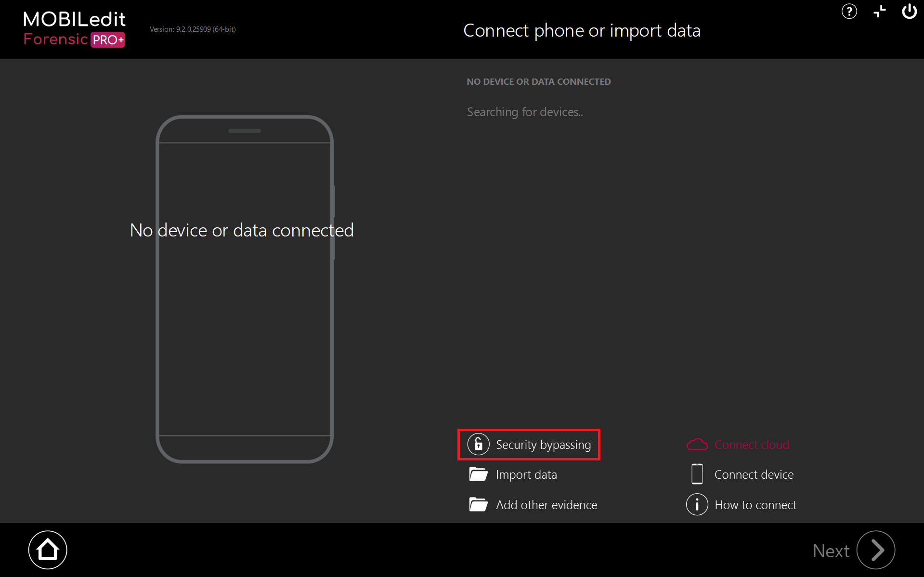The image size is (924, 577).
Task: Open the help question mark icon
Action: click(x=849, y=12)
